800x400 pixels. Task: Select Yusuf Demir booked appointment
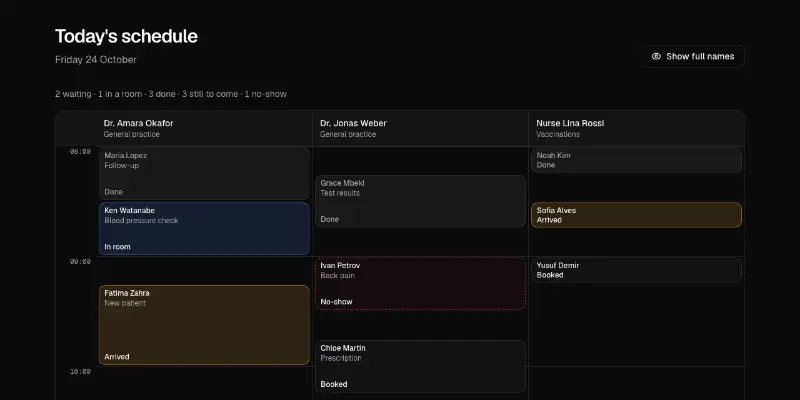[636, 270]
